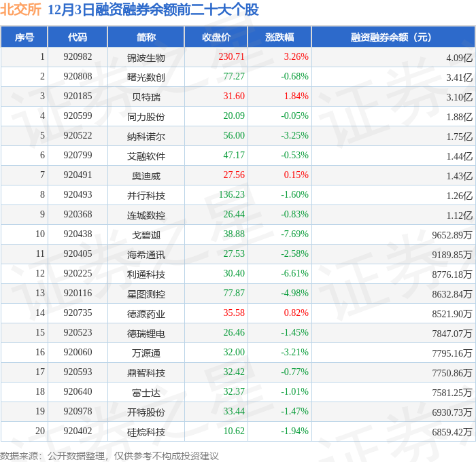This screenshot has height=462, width=476.
Task: Click the 数据来源 disclaimer text
Action: click(x=109, y=456)
